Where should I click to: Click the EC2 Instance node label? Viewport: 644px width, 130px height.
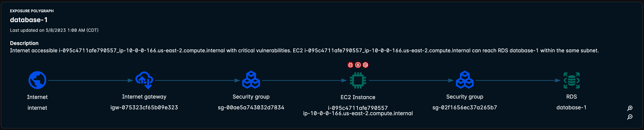(358, 97)
